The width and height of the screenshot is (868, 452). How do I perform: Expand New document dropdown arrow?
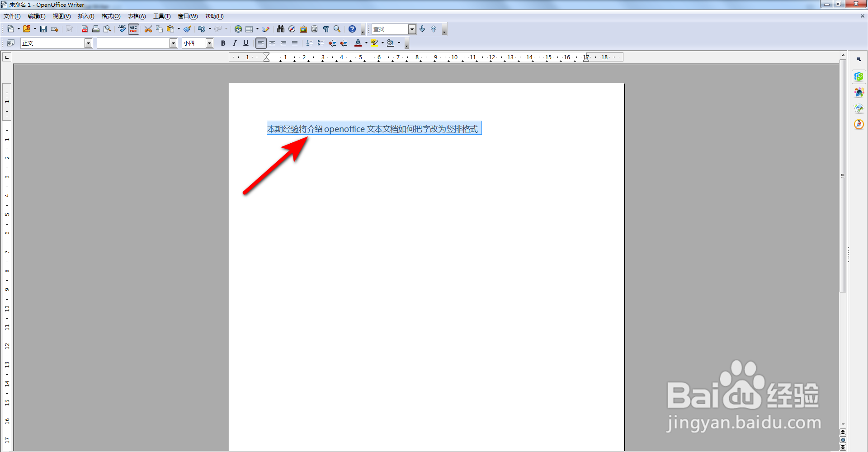click(x=19, y=29)
